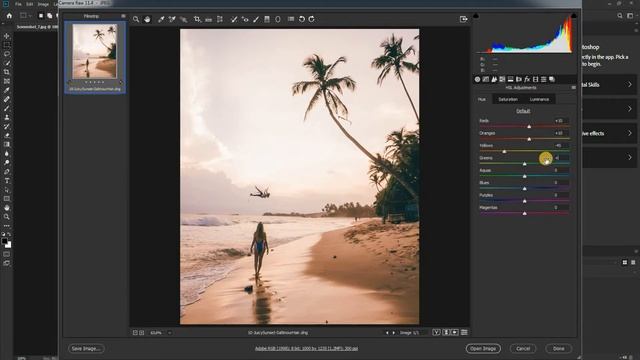Click the Save Image button
Image resolution: width=640 pixels, height=360 pixels.
[86, 349]
